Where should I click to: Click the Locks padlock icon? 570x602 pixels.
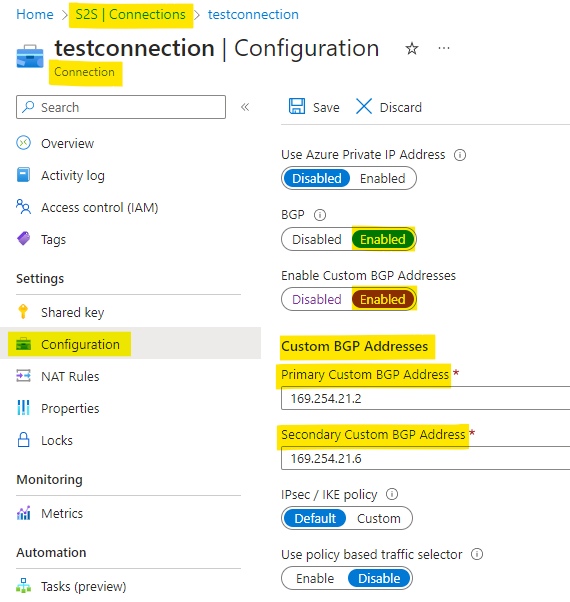(x=23, y=440)
